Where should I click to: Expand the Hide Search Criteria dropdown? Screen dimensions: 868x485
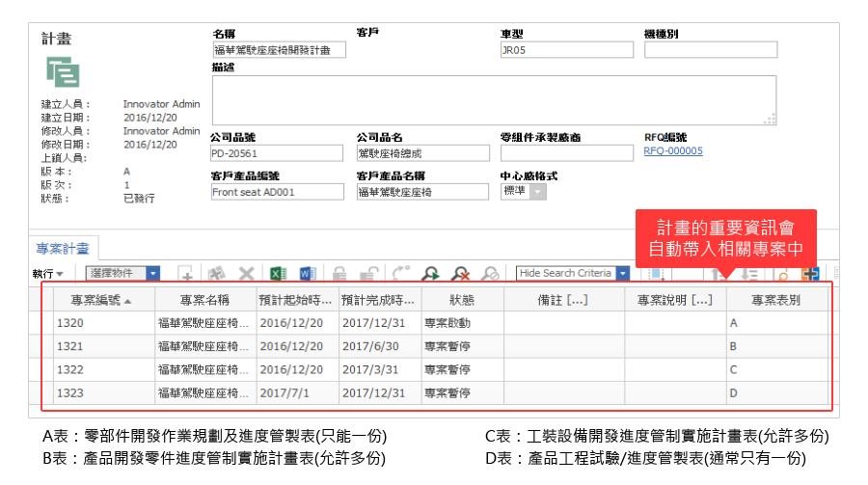622,274
